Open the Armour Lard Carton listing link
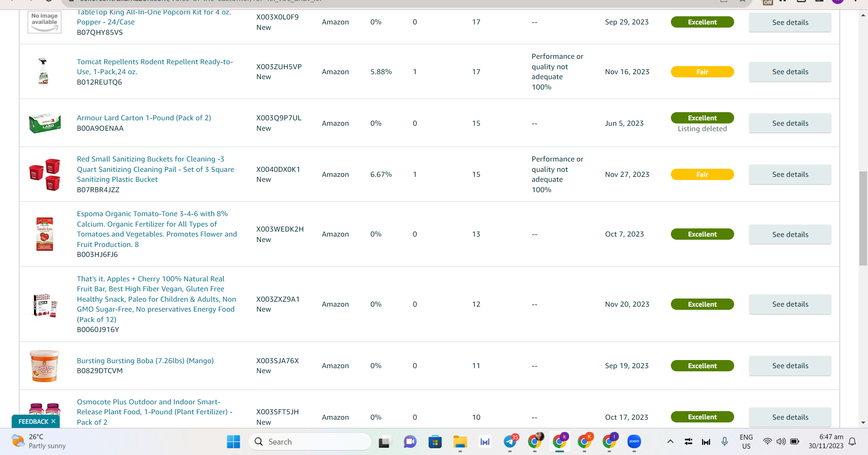Viewport: 868px width, 455px height. [x=144, y=118]
